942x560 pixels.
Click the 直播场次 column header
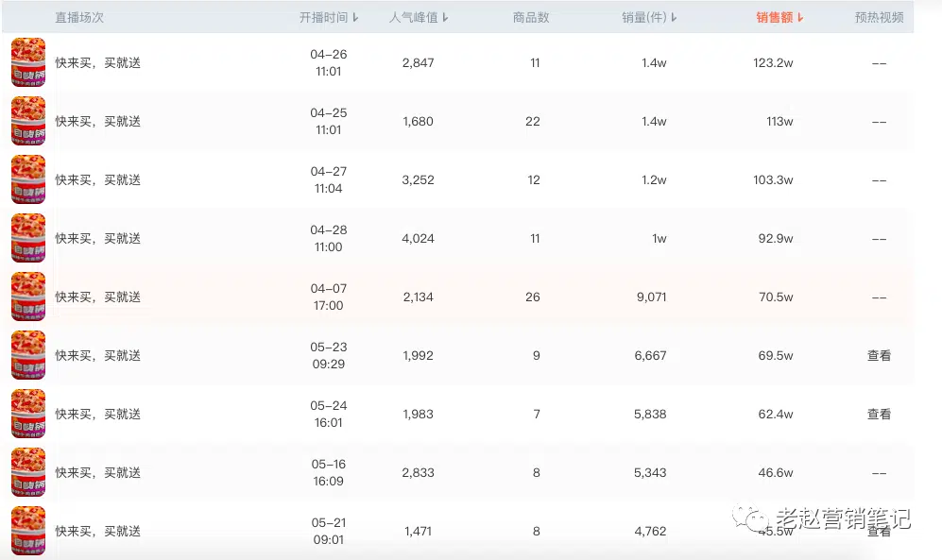(x=79, y=18)
